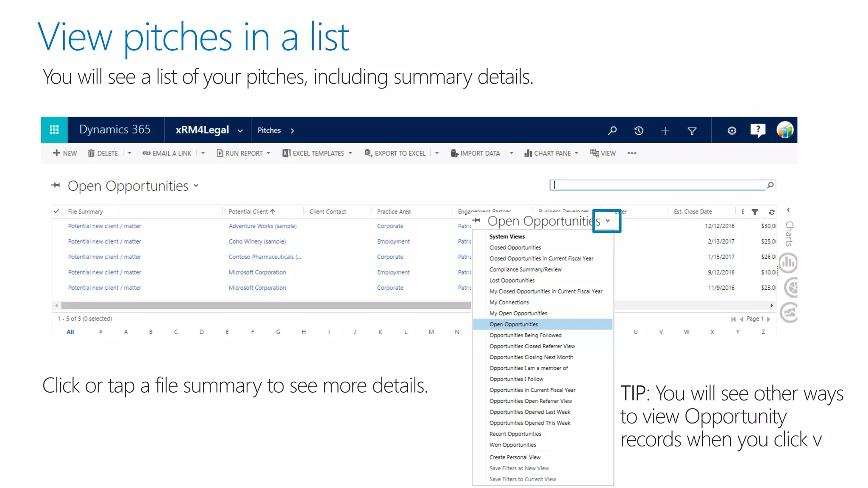Expand EMAIL A LINK dropdown arrow

coord(203,153)
